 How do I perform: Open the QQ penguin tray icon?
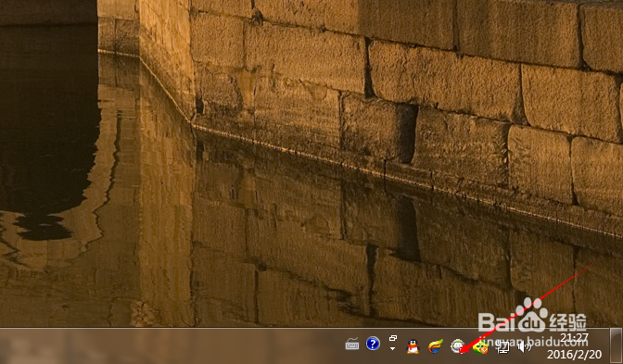tap(413, 346)
